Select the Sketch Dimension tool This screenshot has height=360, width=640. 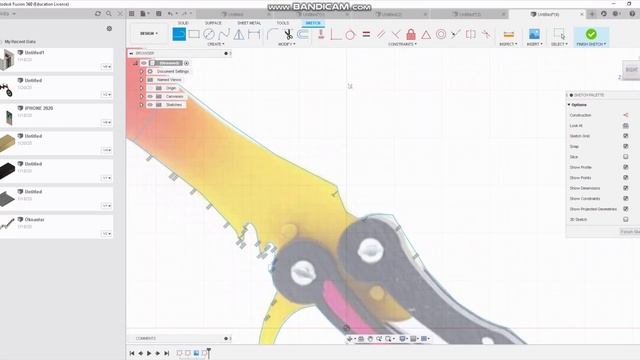[254, 34]
